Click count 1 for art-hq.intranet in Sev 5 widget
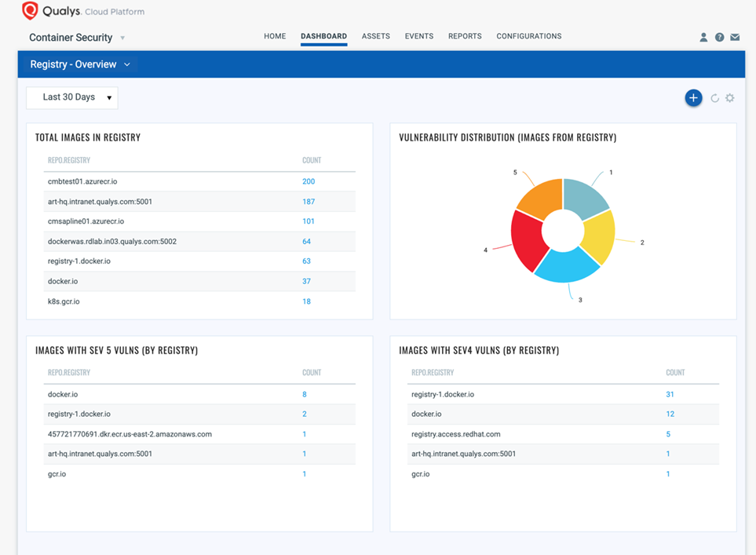This screenshot has height=555, width=756. [x=305, y=455]
